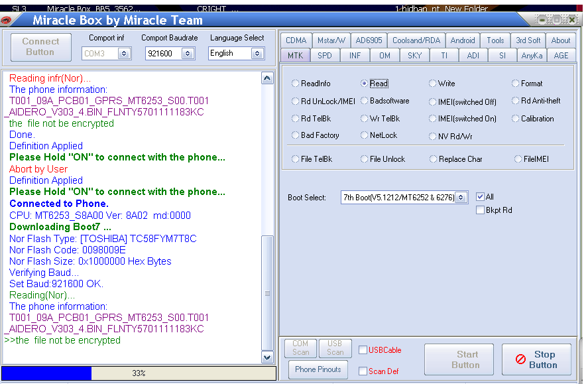Click the COM Scan button

coord(300,348)
